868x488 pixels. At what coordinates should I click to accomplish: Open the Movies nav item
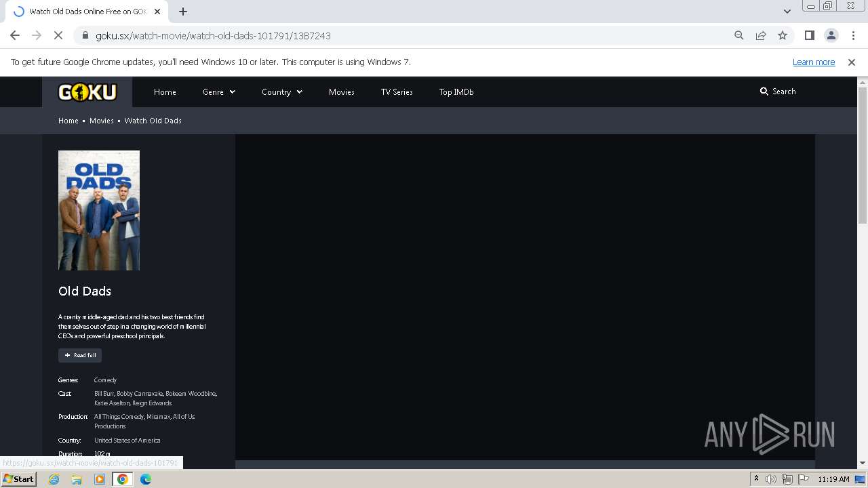point(342,91)
